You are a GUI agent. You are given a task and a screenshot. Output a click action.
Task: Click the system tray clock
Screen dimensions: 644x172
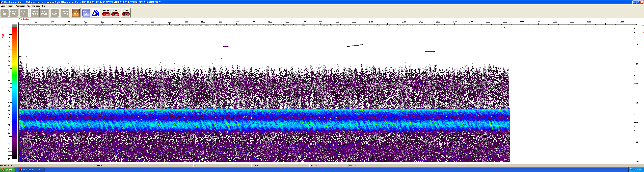638,170
